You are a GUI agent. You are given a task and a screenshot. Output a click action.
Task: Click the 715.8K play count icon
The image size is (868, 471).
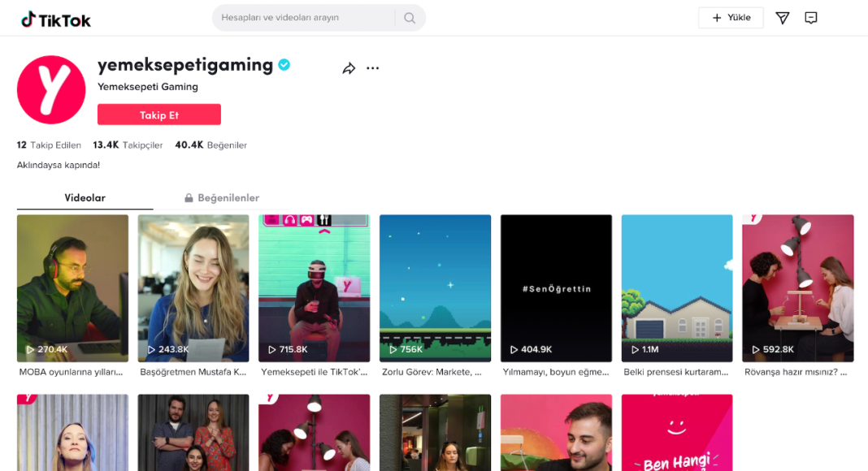(271, 349)
